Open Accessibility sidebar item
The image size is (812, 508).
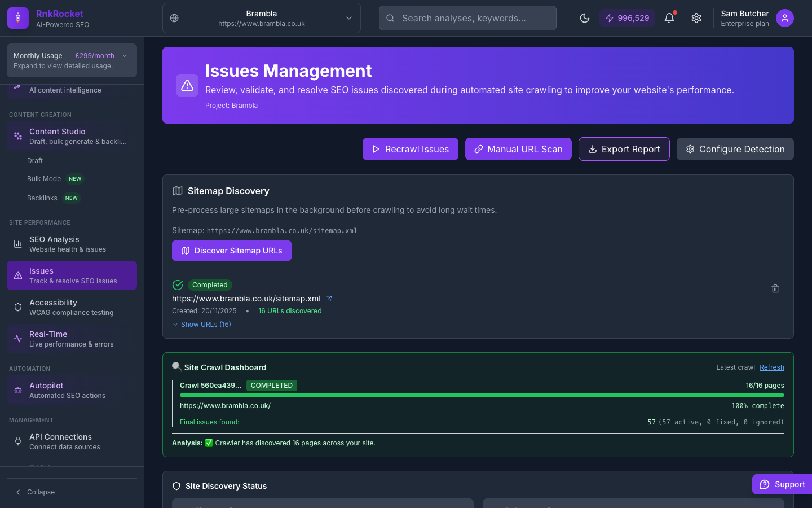click(72, 307)
